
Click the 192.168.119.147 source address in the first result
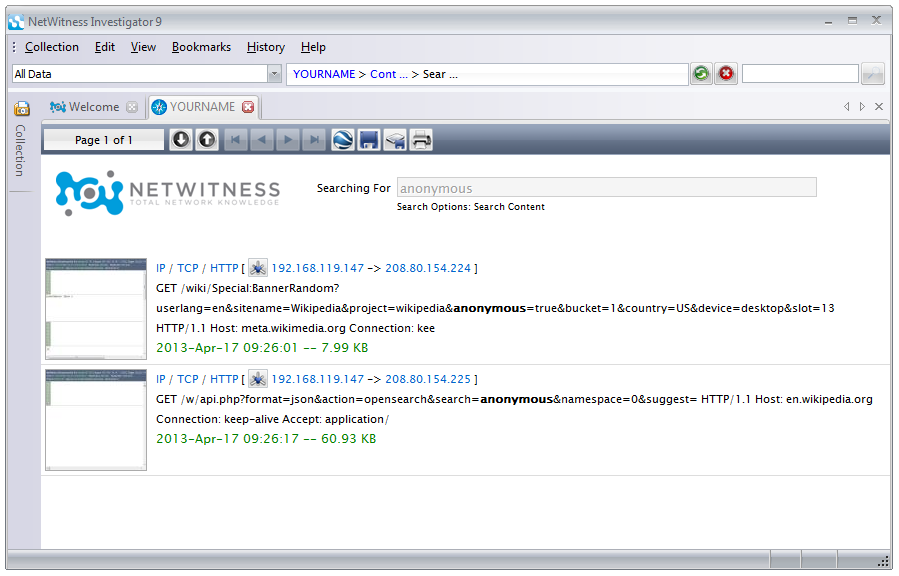pyautogui.click(x=318, y=268)
